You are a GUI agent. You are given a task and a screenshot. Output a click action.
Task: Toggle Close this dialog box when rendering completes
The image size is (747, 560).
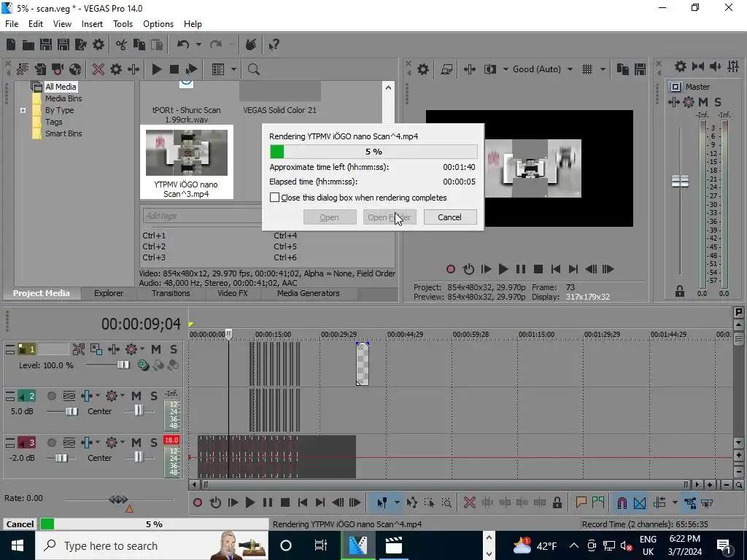tap(275, 198)
